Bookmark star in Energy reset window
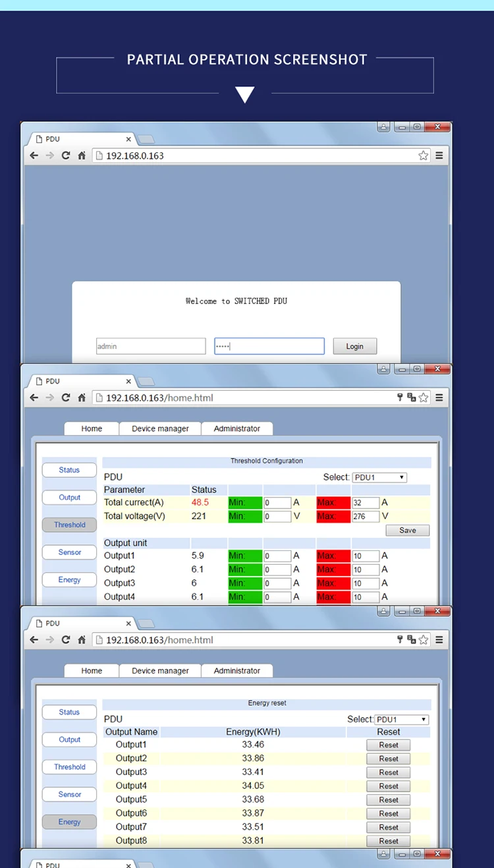Screen dimensions: 494x868 coord(424,640)
